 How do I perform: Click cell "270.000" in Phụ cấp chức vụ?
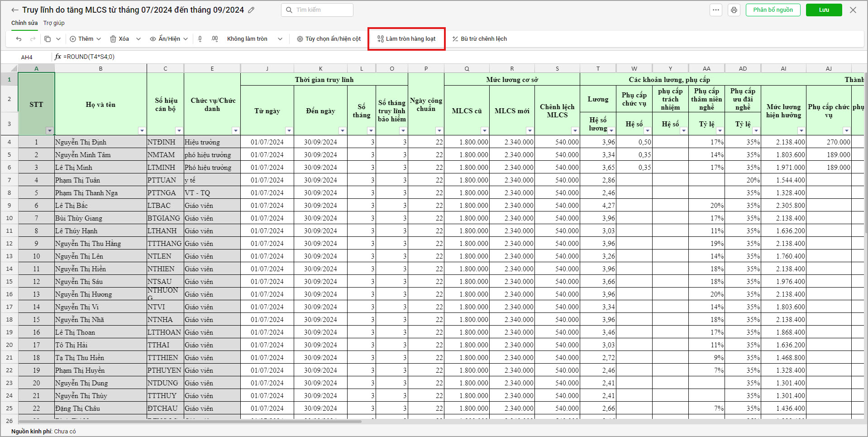[829, 142]
